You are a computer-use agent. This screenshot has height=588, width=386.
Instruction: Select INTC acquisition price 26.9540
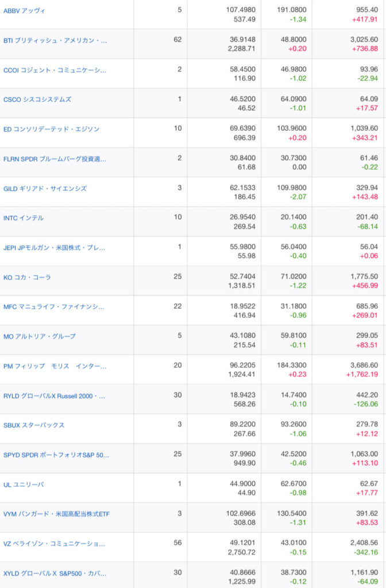242,217
